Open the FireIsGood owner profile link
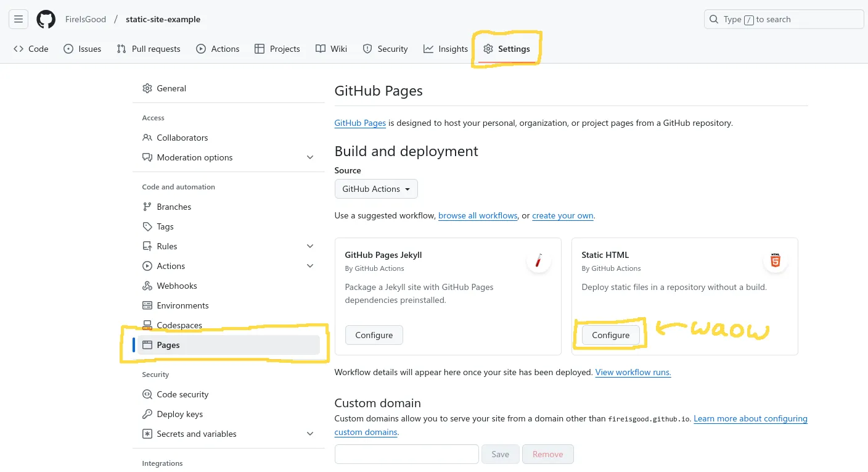868x472 pixels. [x=86, y=19]
